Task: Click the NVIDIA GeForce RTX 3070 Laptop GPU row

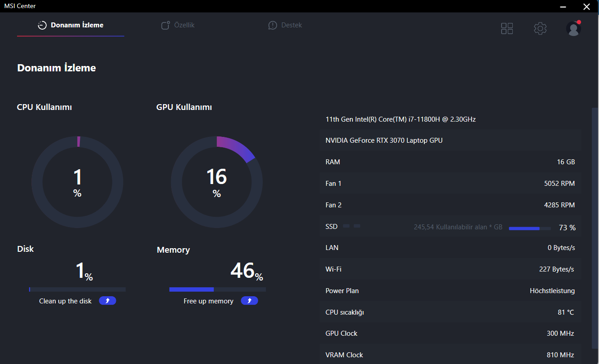Action: click(x=450, y=140)
